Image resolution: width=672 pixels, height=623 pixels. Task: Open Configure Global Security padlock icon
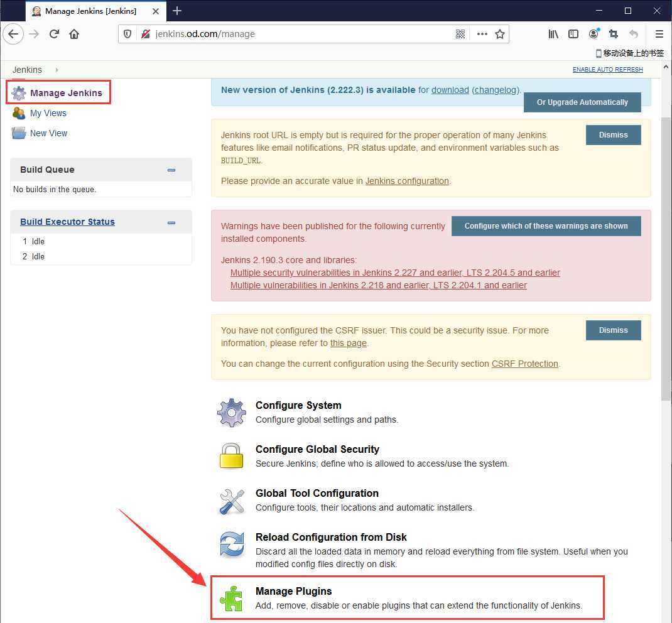[x=231, y=456]
